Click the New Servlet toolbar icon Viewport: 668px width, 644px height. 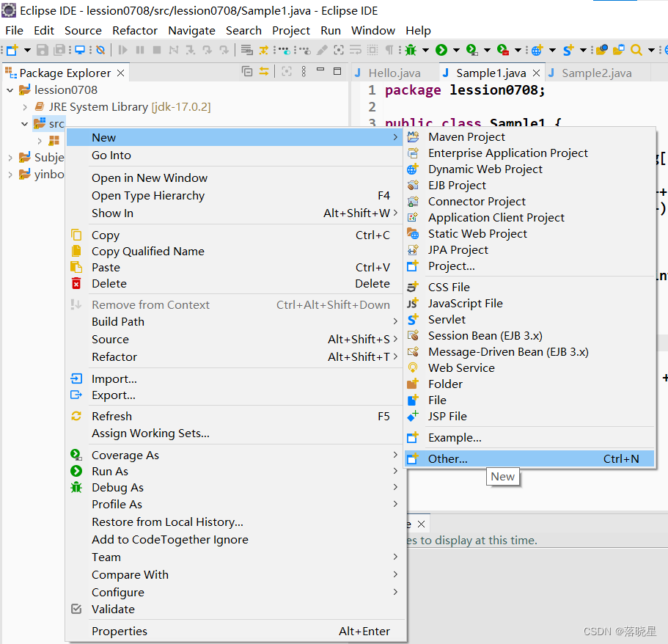(568, 50)
